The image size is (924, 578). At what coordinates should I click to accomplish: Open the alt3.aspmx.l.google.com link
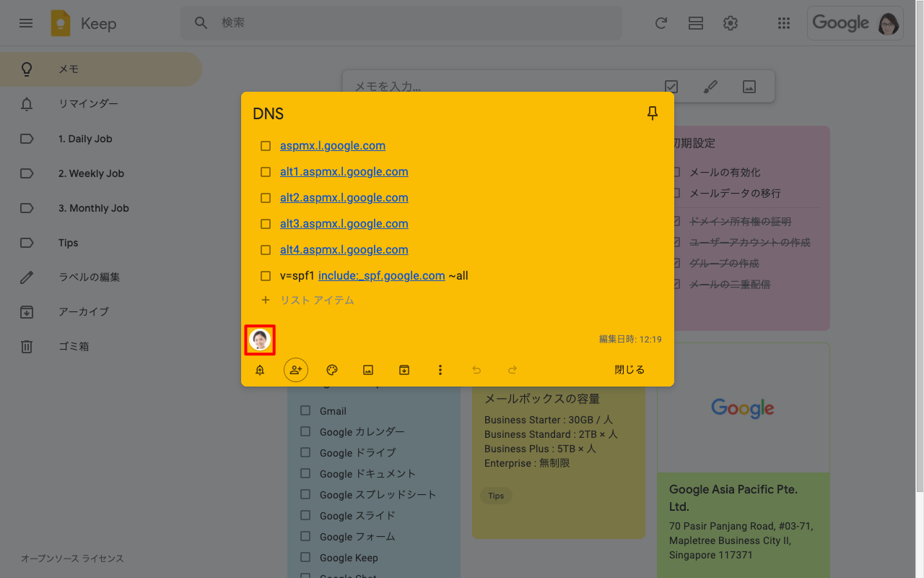pos(344,224)
